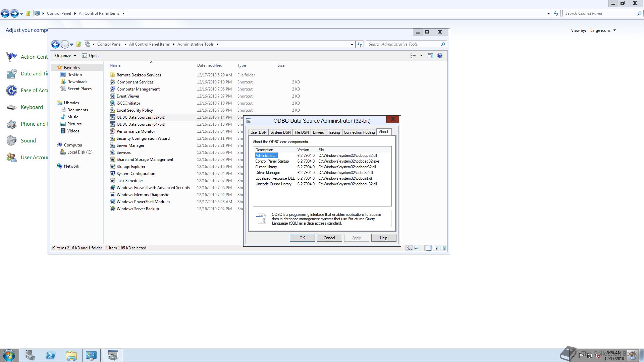Launch Server Manager from the taskbar

click(30, 355)
